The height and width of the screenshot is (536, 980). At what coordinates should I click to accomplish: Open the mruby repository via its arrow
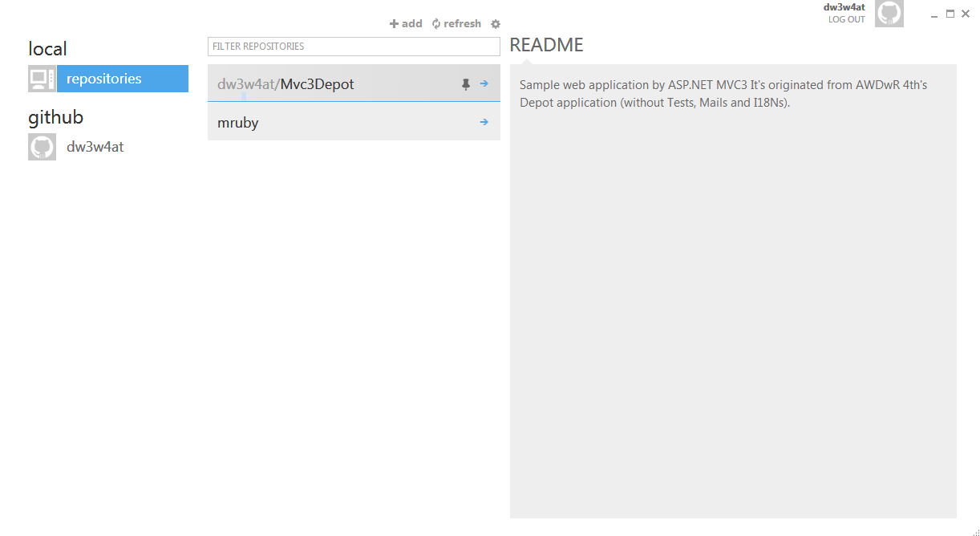coord(484,122)
